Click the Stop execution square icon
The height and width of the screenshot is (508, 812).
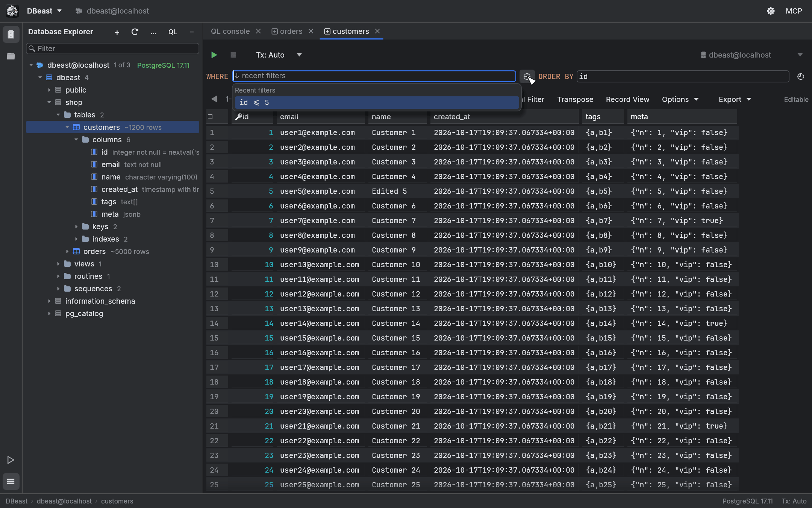point(233,55)
